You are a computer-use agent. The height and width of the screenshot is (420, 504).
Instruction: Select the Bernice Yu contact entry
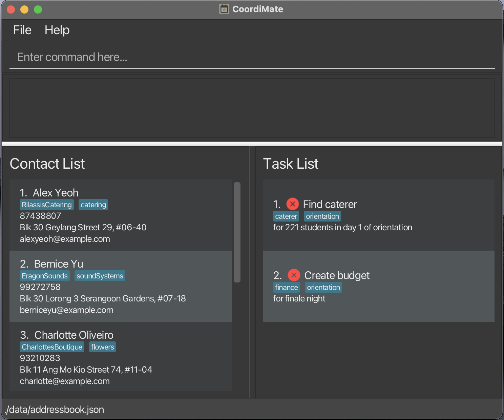[x=120, y=287]
